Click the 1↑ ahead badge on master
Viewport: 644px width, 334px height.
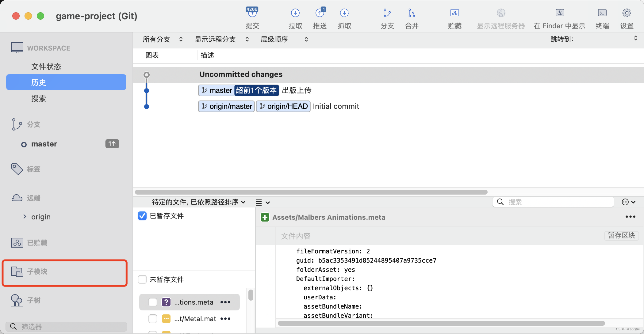[x=112, y=144]
